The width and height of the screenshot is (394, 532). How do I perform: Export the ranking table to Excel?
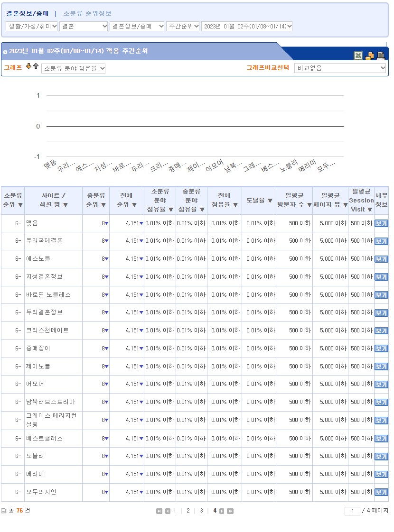pyautogui.click(x=358, y=56)
